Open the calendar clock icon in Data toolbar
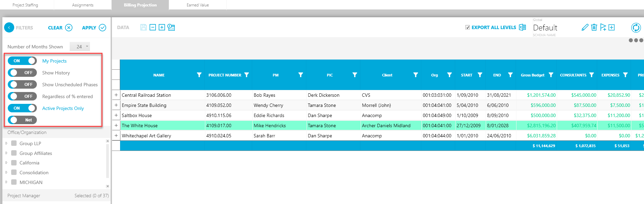 171,27
